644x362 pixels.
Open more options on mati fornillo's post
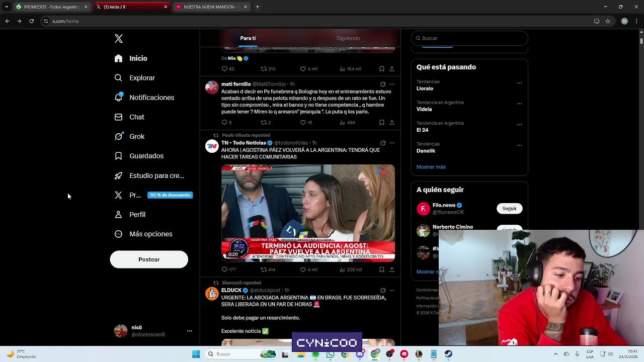(x=392, y=84)
